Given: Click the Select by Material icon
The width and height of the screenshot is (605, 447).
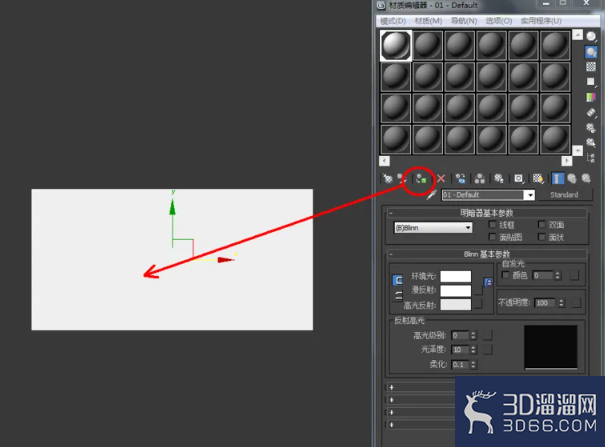Looking at the screenshot, I should coord(591,143).
